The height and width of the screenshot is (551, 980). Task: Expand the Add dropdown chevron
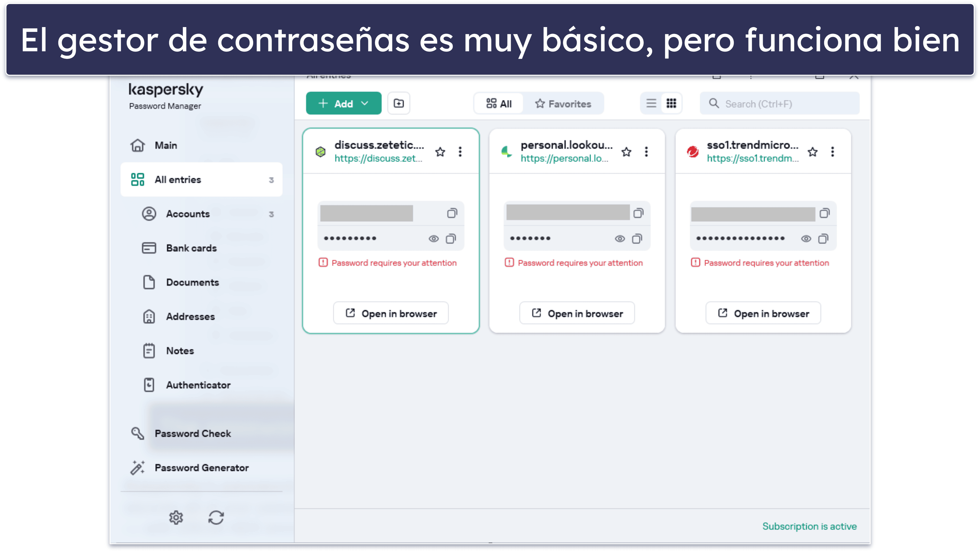[x=365, y=103]
